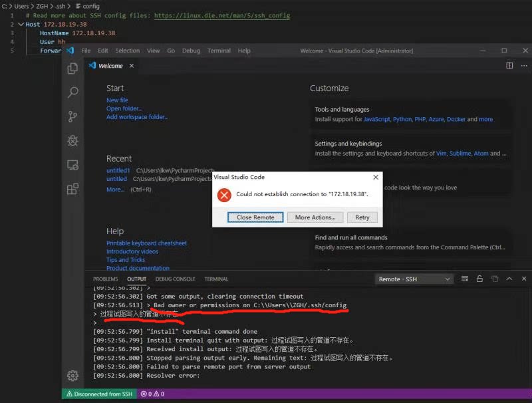The width and height of the screenshot is (532, 403).
Task: Collapse the Host 172.18.19.38 block
Action: tap(21, 25)
